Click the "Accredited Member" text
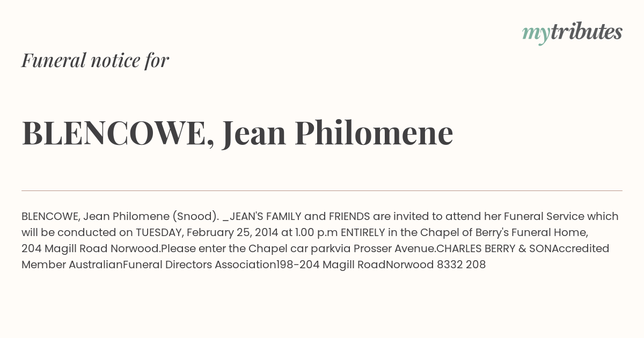Screen dimensions: 644x338 click(316, 256)
